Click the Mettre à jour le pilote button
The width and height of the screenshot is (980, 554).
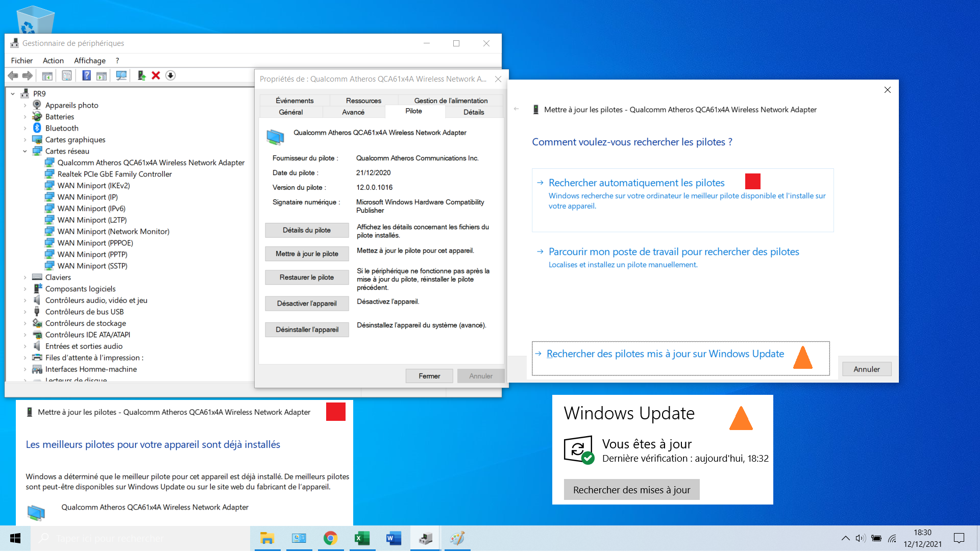click(x=307, y=254)
